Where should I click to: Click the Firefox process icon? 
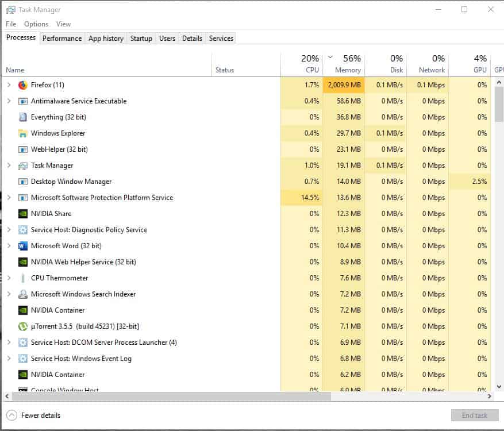(x=23, y=85)
